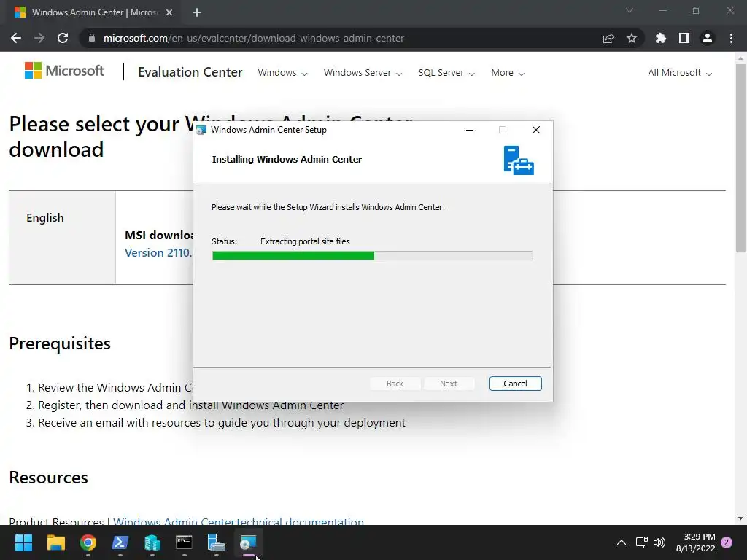Click the Cancel button in setup wizard
This screenshot has width=747, height=560.
point(516,384)
